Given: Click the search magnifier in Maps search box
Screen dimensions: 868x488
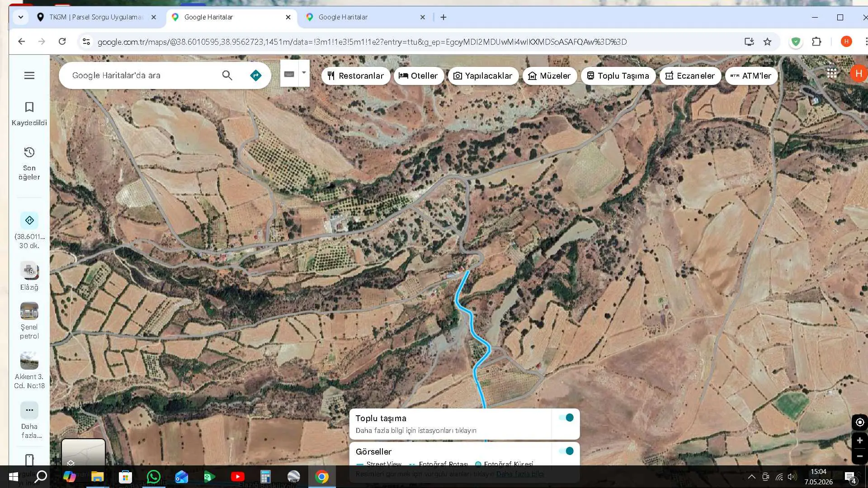Looking at the screenshot, I should (227, 75).
